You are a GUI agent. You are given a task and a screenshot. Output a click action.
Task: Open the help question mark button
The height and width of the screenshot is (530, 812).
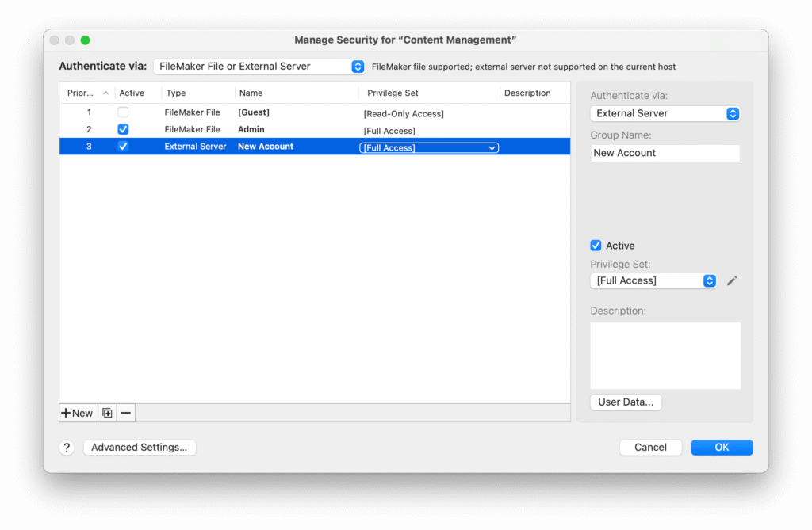(x=67, y=448)
